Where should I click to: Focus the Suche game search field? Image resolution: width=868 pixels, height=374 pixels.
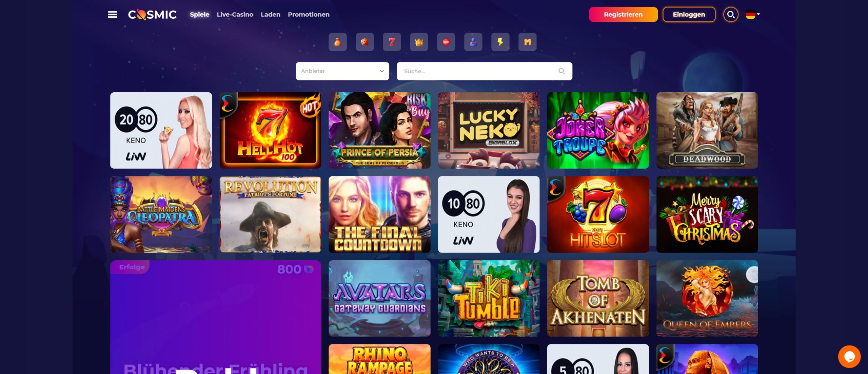pyautogui.click(x=485, y=71)
